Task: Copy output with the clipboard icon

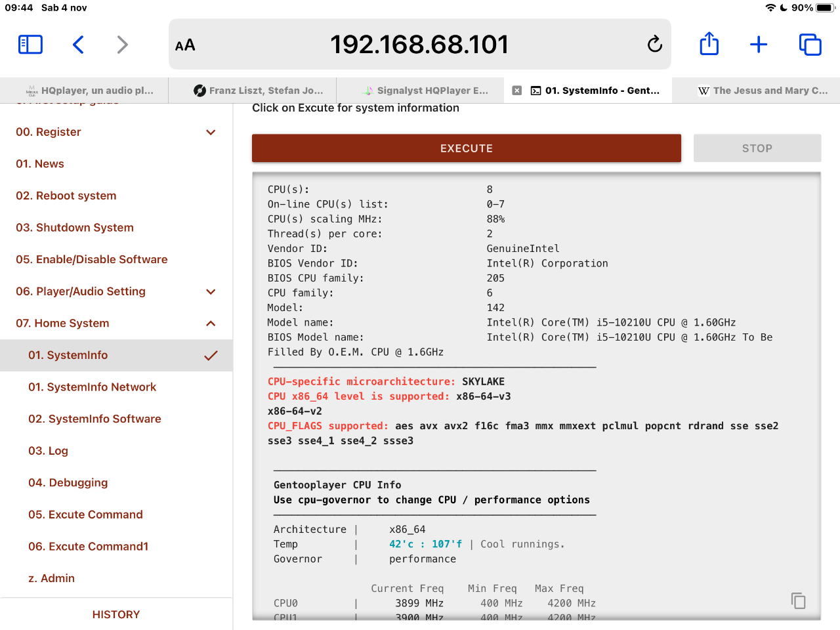Action: click(798, 600)
